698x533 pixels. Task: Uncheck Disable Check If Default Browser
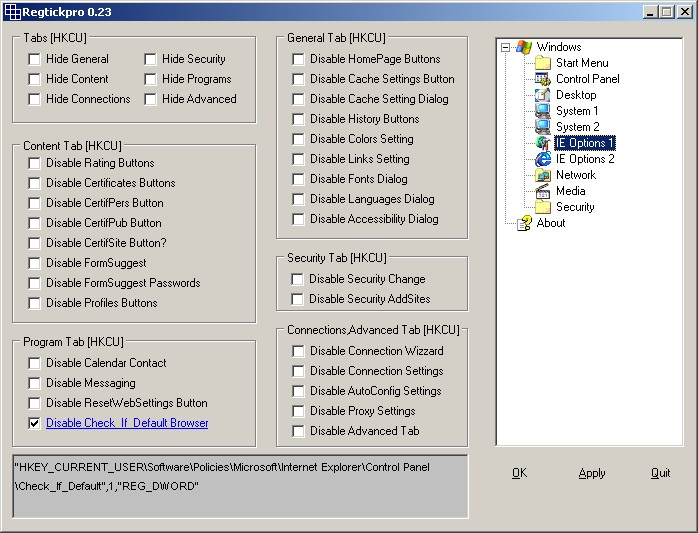35,423
